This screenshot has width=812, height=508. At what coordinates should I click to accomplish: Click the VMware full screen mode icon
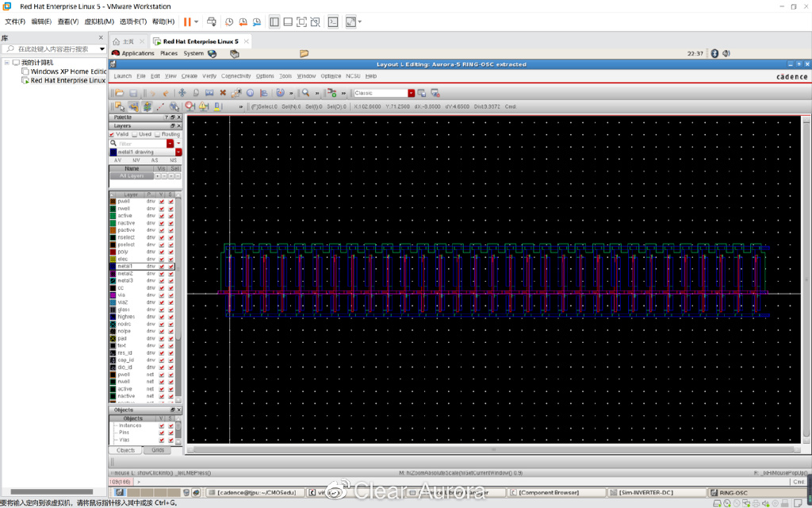click(301, 21)
